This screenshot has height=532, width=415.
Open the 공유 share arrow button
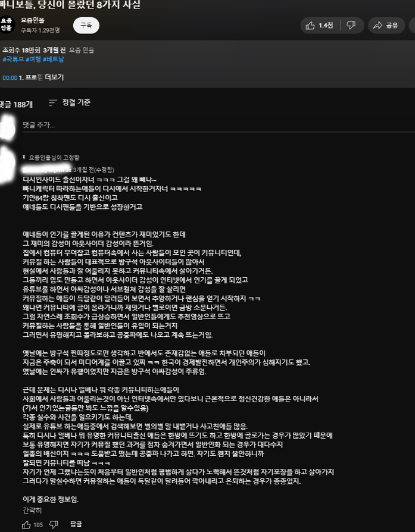pos(386,26)
